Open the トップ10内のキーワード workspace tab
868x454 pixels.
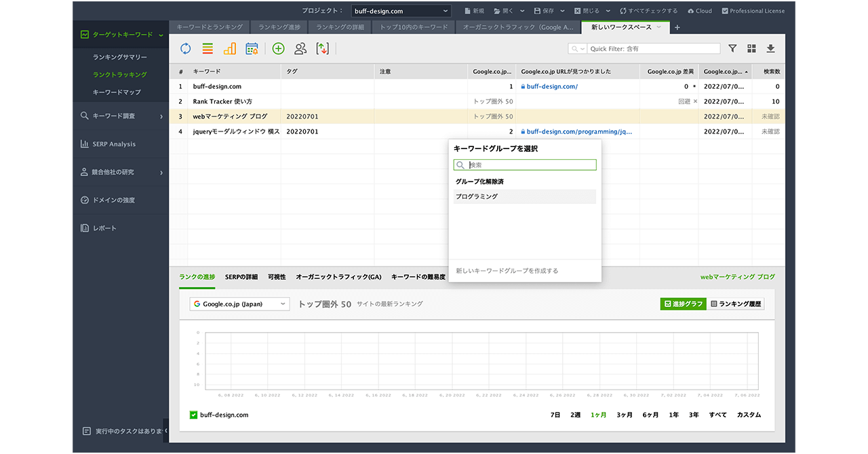(414, 27)
